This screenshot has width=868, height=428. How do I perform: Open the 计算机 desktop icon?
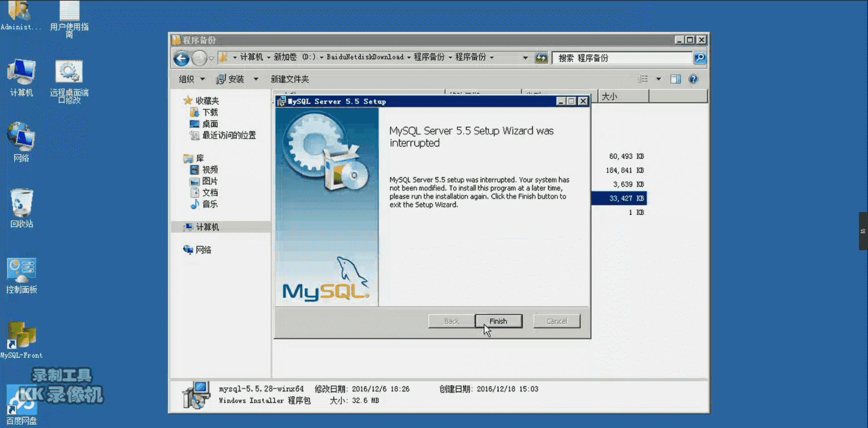click(x=21, y=78)
